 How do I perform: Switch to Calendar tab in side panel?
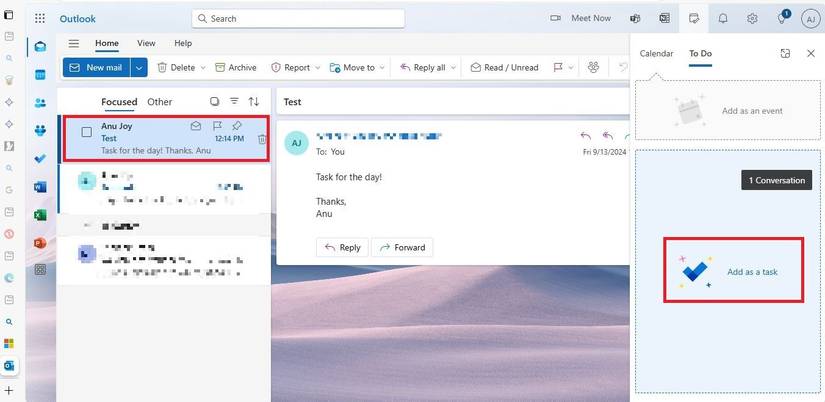656,52
